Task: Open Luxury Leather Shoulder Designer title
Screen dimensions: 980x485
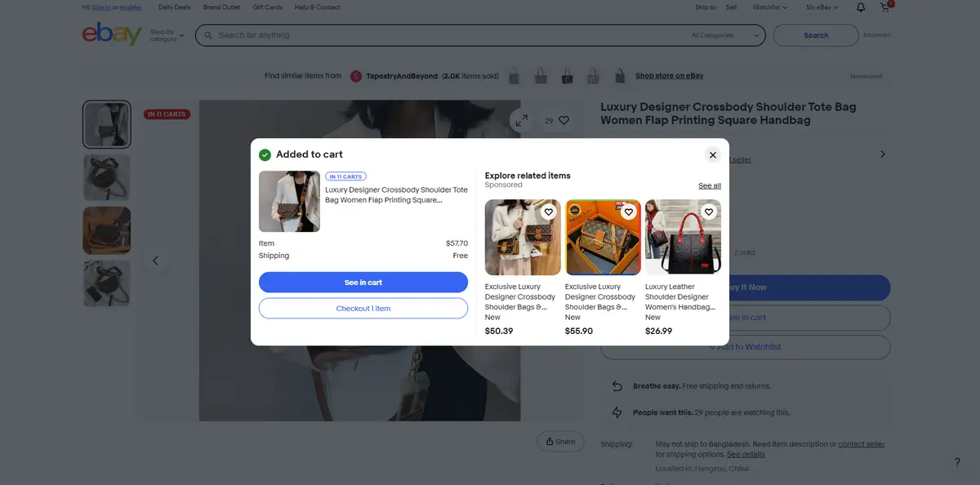Action: (680, 297)
